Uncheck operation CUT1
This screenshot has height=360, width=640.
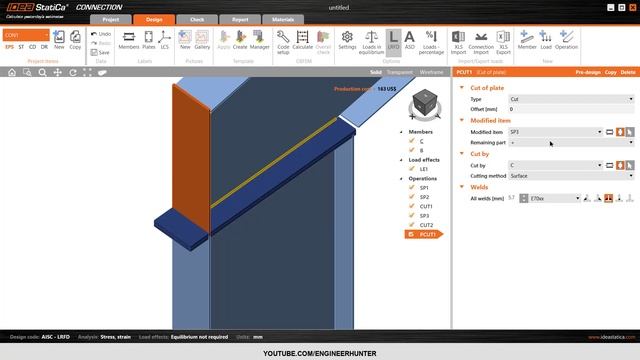click(x=412, y=206)
